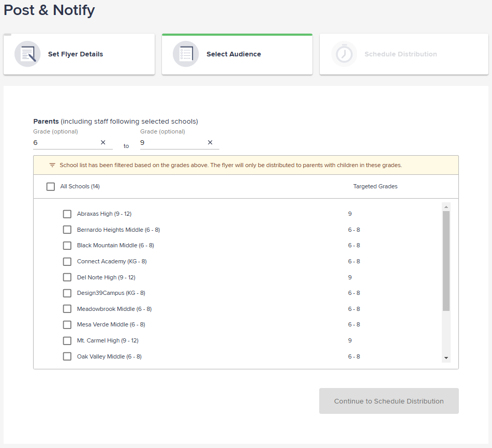Viewport: 492px width, 448px height.
Task: Click the Select Audience list icon
Action: [x=186, y=54]
